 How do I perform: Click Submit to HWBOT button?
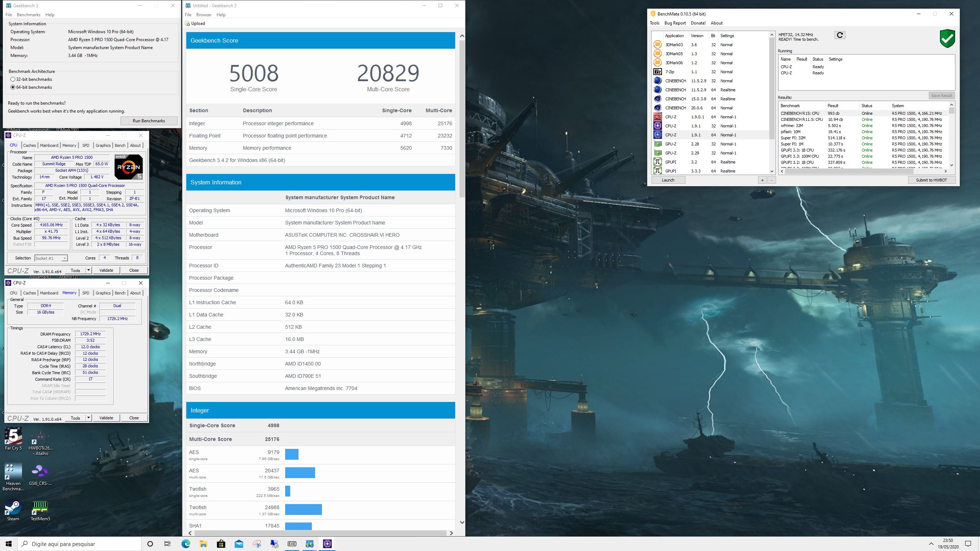coord(931,180)
